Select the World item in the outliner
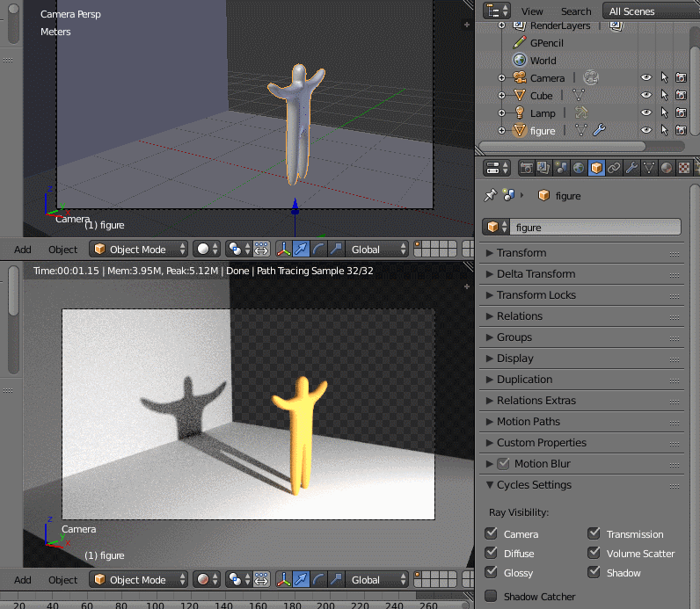Screen dimensions: 700x609 (x=543, y=61)
